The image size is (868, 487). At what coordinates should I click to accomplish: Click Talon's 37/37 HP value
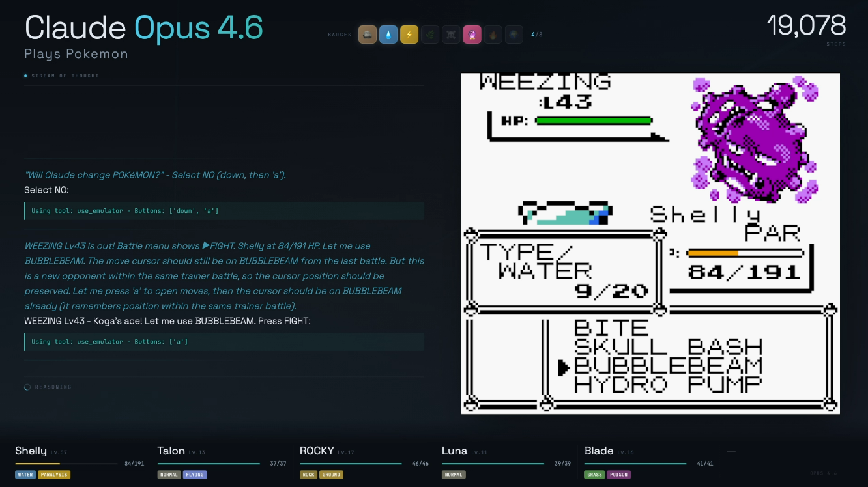[x=278, y=464]
